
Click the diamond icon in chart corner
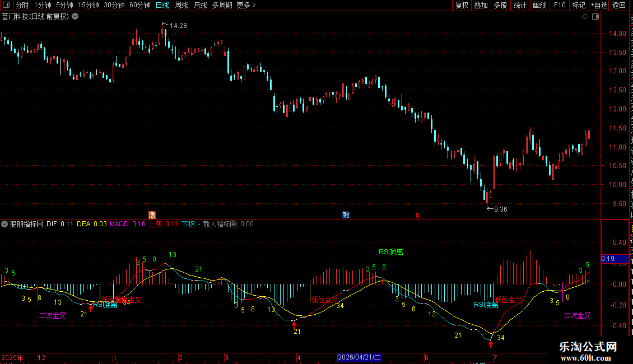(585, 17)
